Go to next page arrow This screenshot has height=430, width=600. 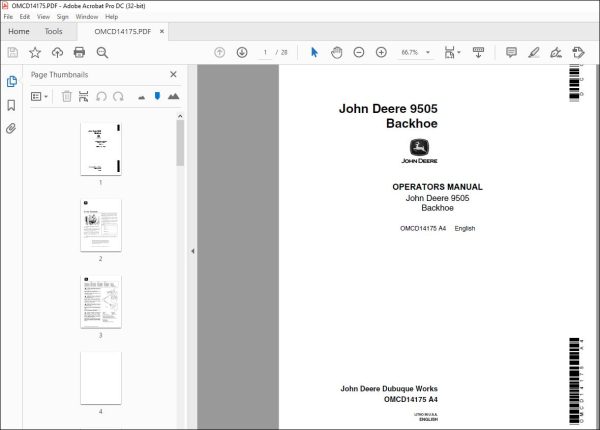point(242,52)
